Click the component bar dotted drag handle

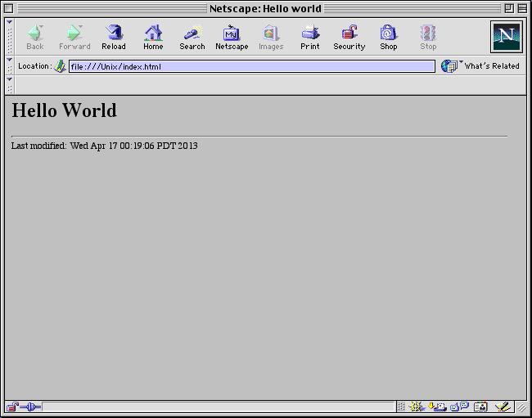coord(401,407)
